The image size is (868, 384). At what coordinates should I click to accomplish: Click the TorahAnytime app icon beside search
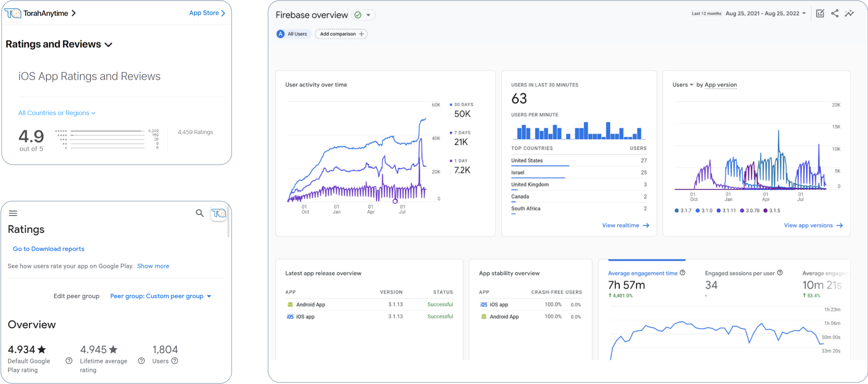click(218, 213)
